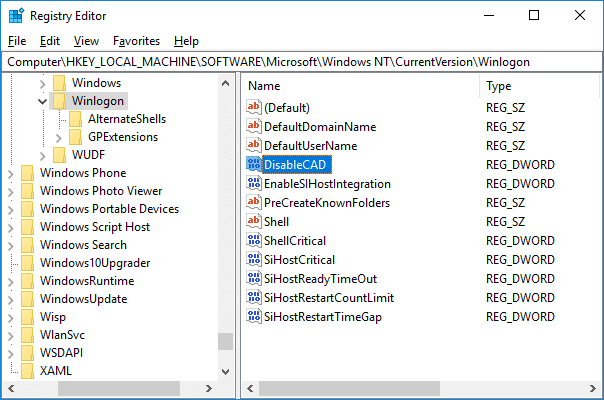Select the Winlogon folder icon
The height and width of the screenshot is (400, 604).
click(60, 101)
